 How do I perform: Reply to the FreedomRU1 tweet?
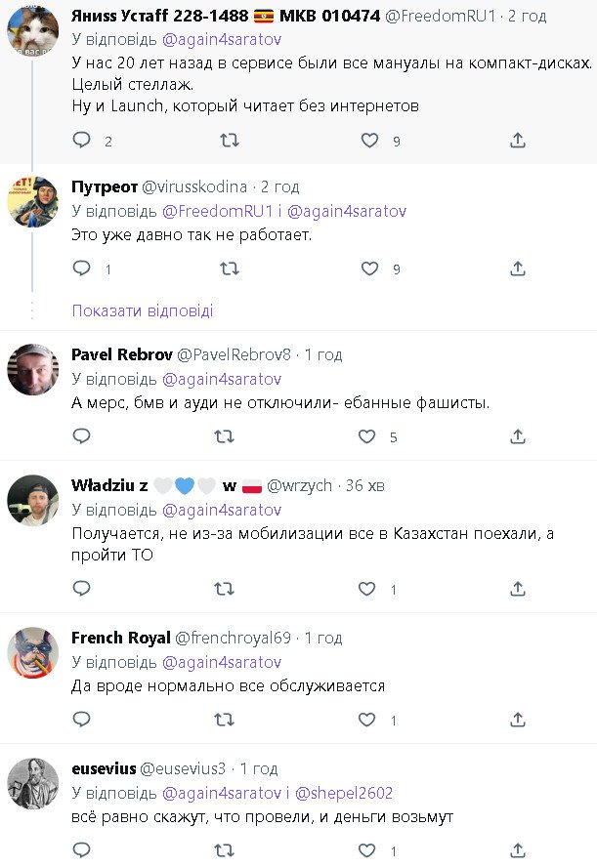point(82,141)
